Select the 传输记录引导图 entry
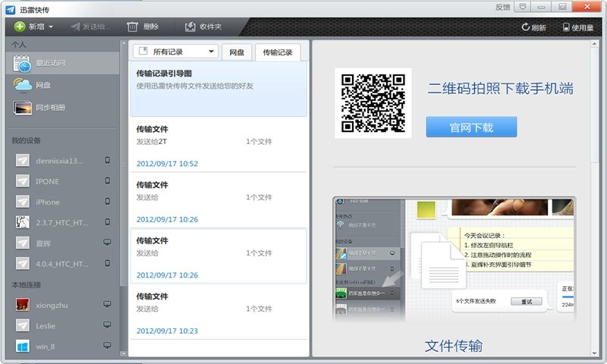607x364 pixels. point(219,89)
